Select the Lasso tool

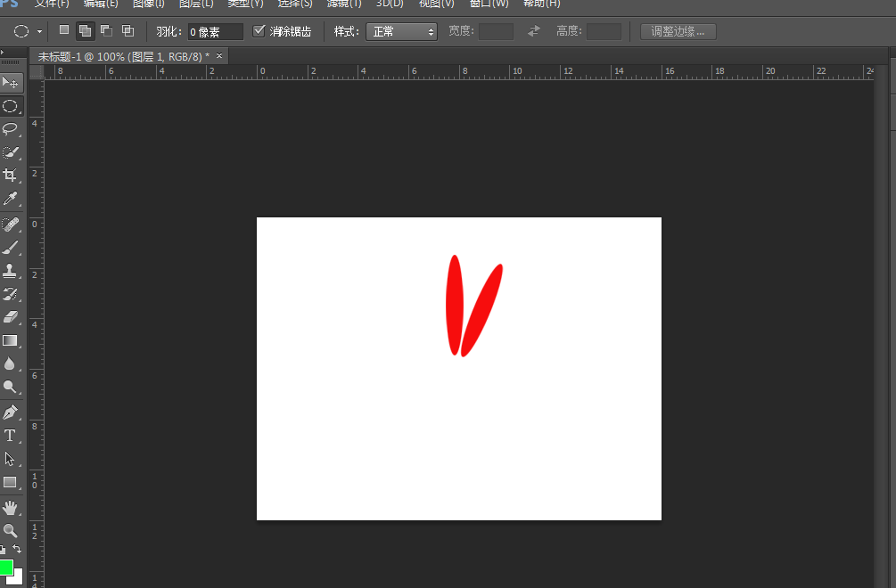(x=12, y=128)
